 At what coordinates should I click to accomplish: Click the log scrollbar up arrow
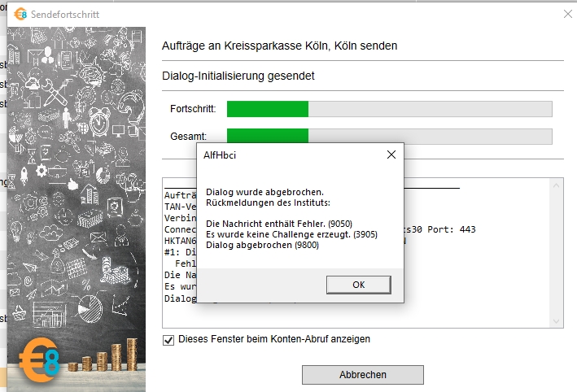[556, 185]
